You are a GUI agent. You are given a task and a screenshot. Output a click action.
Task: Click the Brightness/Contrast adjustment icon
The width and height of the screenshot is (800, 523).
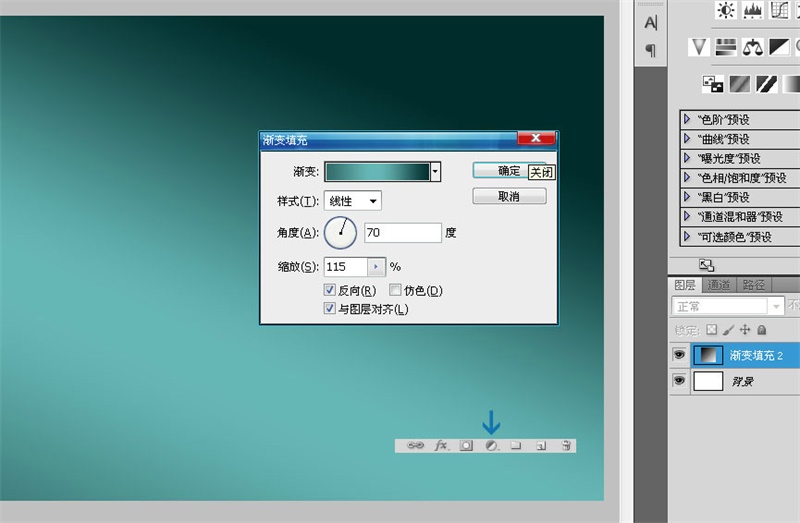(725, 11)
